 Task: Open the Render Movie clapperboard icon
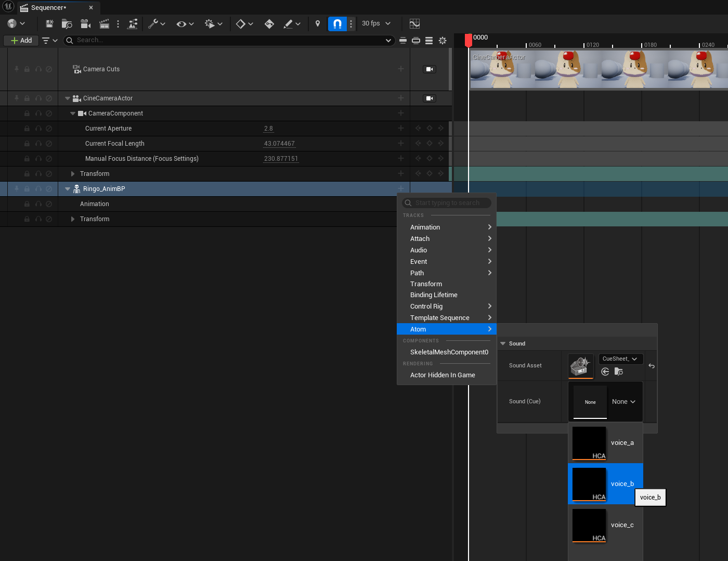[104, 23]
